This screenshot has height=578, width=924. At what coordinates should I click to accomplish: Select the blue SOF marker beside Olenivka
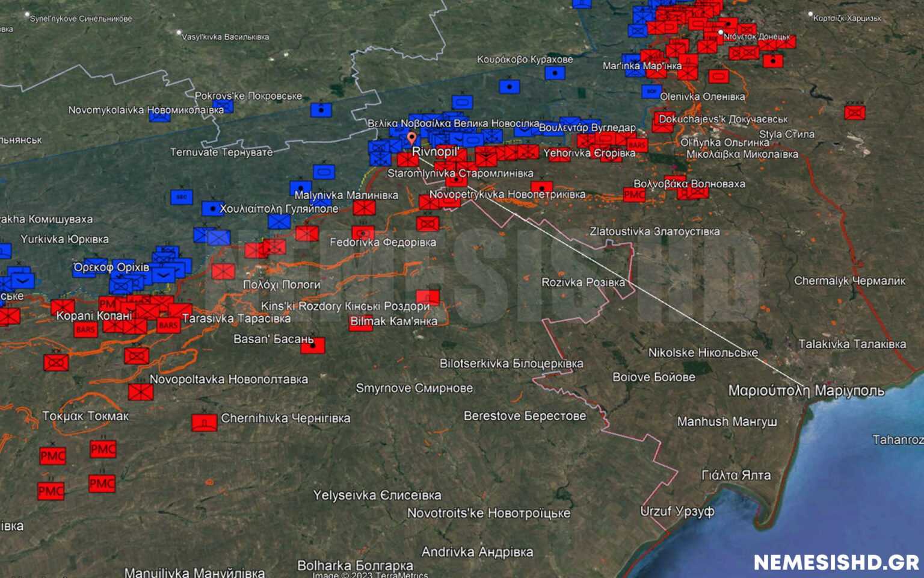coord(651,92)
